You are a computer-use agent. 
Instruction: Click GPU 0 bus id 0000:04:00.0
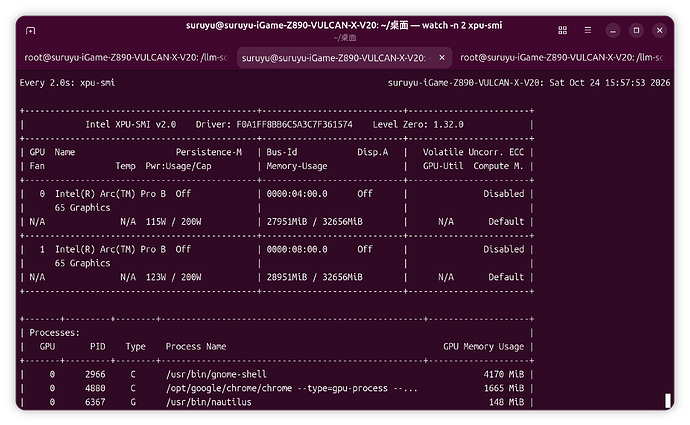(297, 194)
